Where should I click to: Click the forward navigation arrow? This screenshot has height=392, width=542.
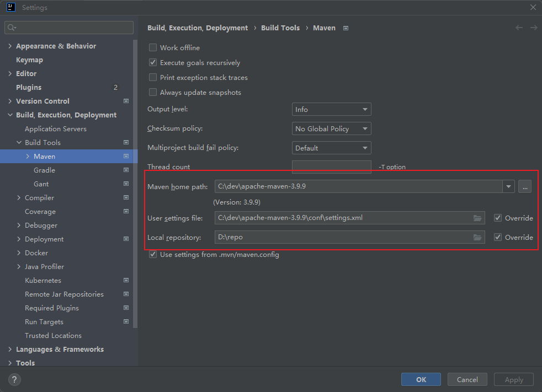(x=534, y=28)
